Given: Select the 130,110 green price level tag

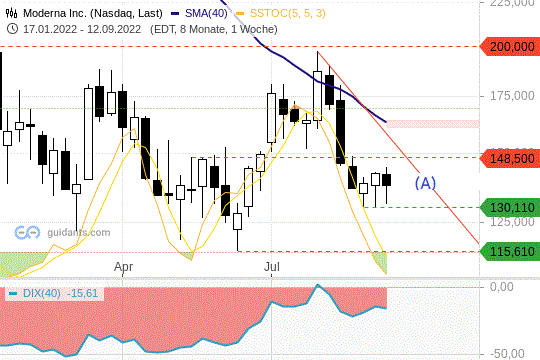Looking at the screenshot, I should click(x=510, y=208).
